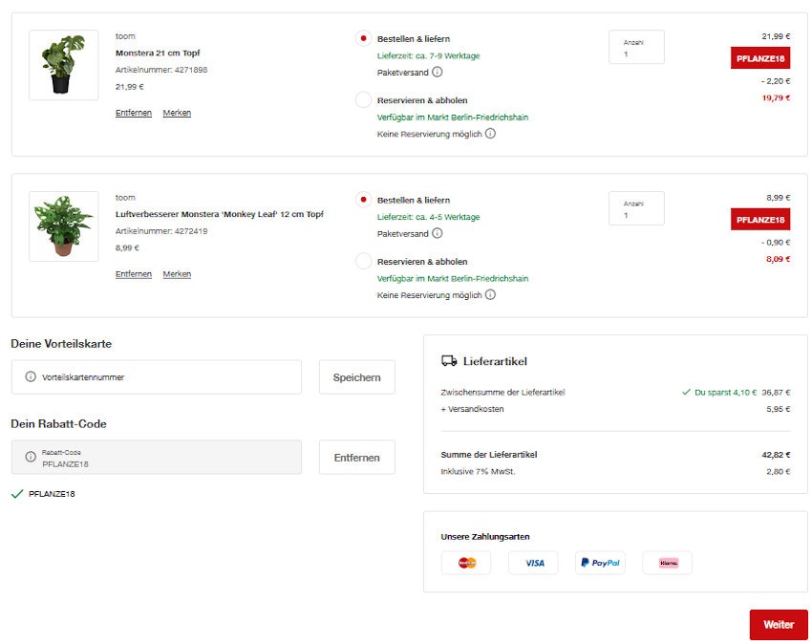
Task: Click the PayPal payment icon
Action: tap(600, 563)
